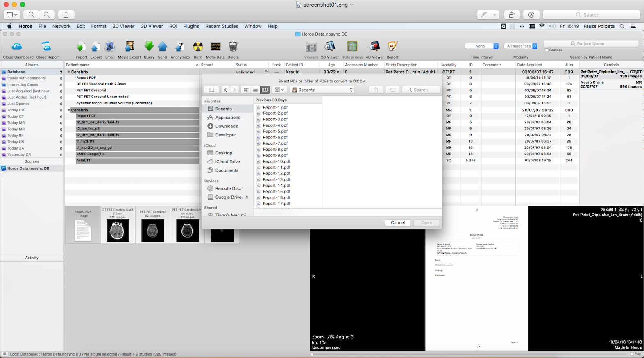Viewport: 644px width, 358px height.
Task: Click the Cloud Dashboard toolbar icon
Action: 17,47
